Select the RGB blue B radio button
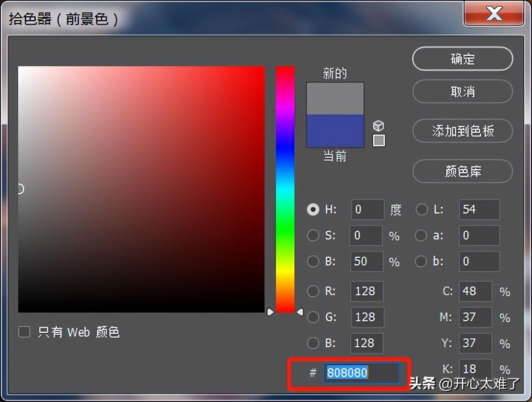 point(313,343)
